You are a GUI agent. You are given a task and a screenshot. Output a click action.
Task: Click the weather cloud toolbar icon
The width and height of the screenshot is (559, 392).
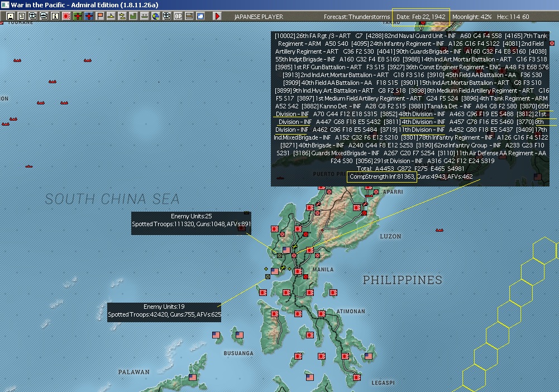[200, 16]
